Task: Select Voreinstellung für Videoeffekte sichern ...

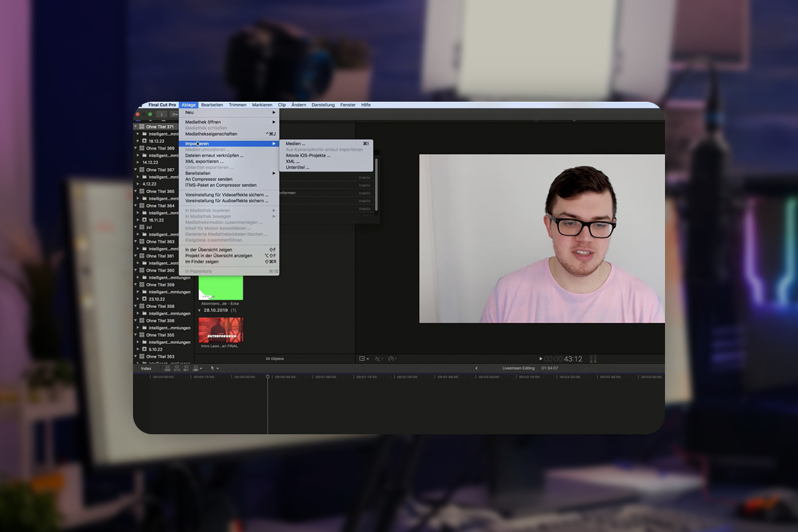Action: tap(229, 195)
